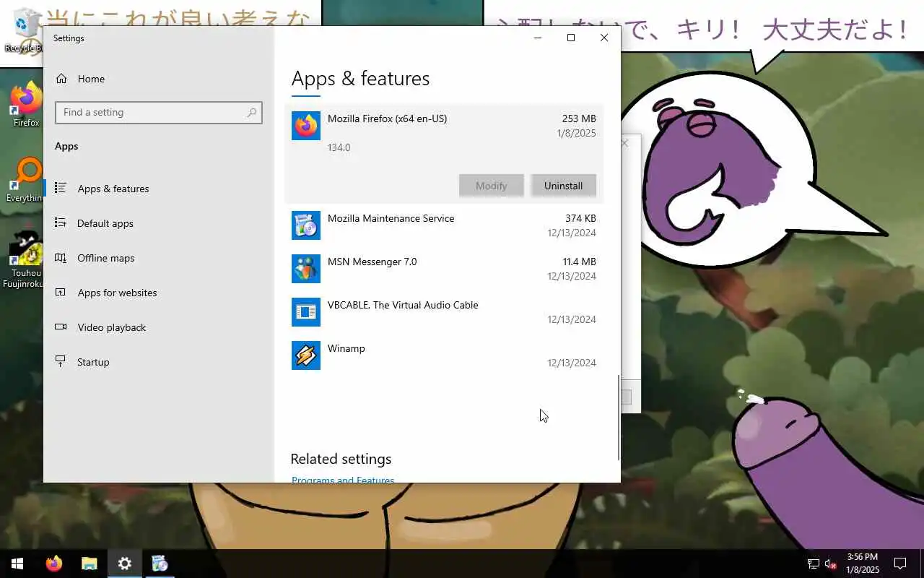The width and height of the screenshot is (924, 578).
Task: Select the VBCABLE, The Virtual Audio Cable name
Action: [x=403, y=305]
